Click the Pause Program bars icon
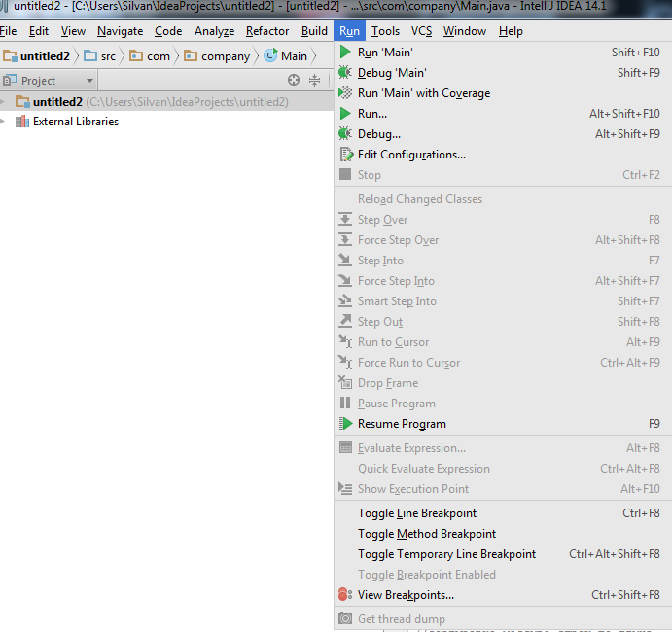Viewport: 672px width, 632px height. (x=345, y=403)
